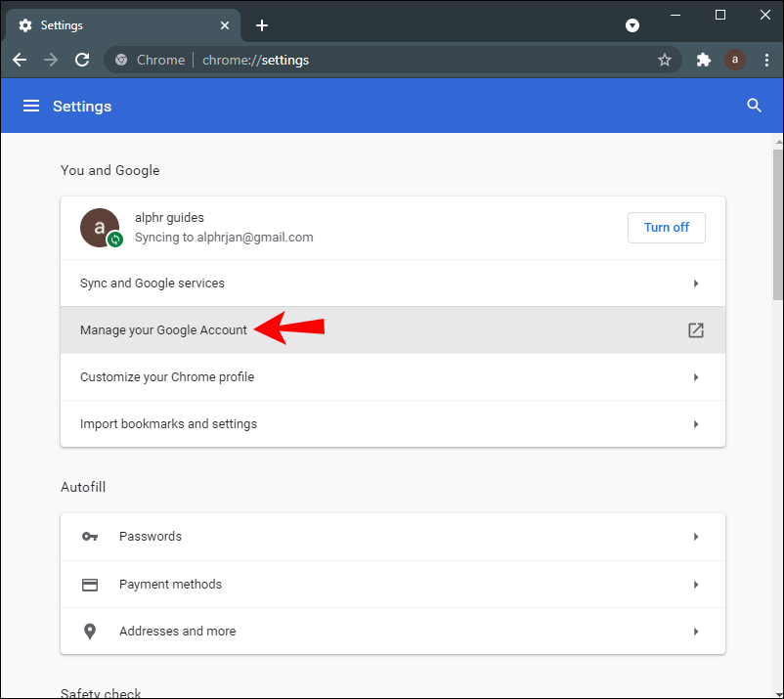Image resolution: width=784 pixels, height=699 pixels.
Task: Open Manage your Google Account
Action: click(x=393, y=330)
